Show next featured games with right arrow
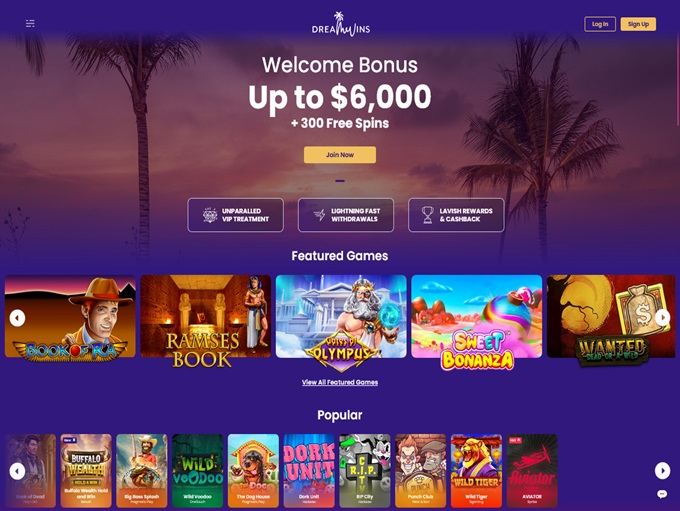680x511 pixels. coord(662,318)
